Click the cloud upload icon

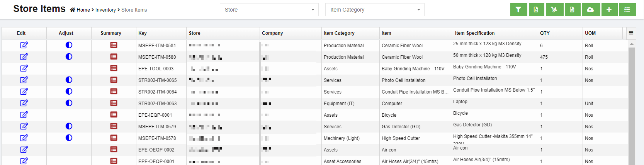tap(590, 10)
